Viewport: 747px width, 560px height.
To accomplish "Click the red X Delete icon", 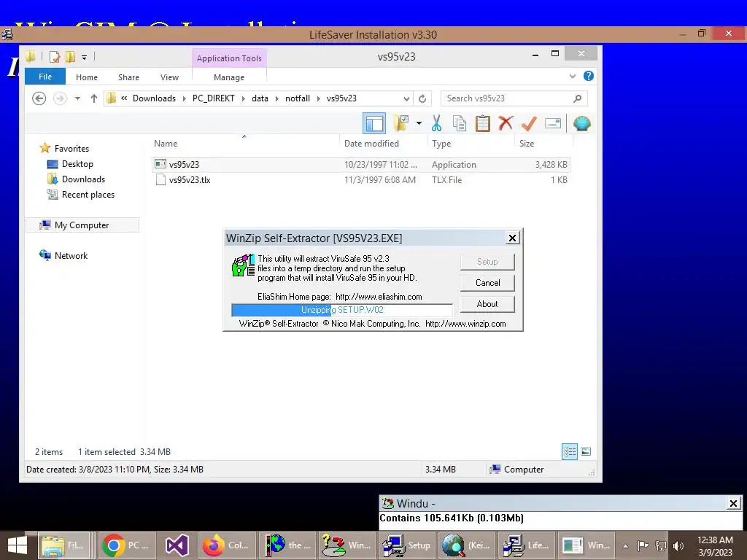I will pyautogui.click(x=506, y=123).
